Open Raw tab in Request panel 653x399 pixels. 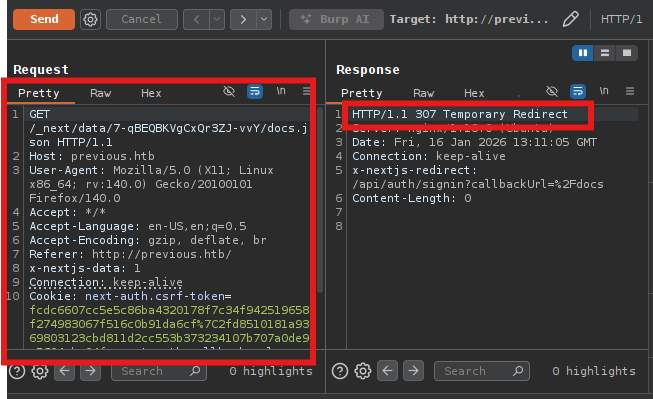coord(100,93)
